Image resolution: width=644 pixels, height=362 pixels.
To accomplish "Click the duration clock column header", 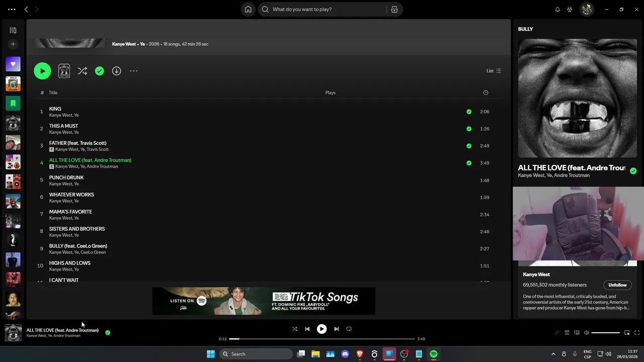I will [486, 93].
